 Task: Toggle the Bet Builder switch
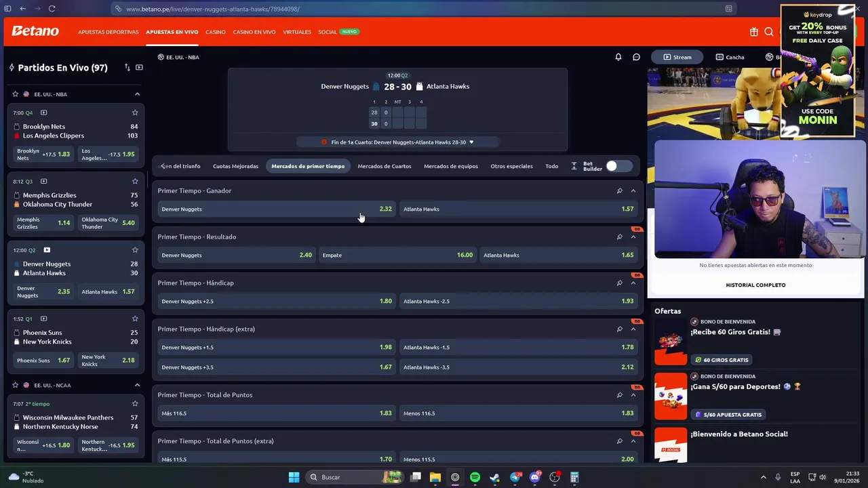(618, 166)
